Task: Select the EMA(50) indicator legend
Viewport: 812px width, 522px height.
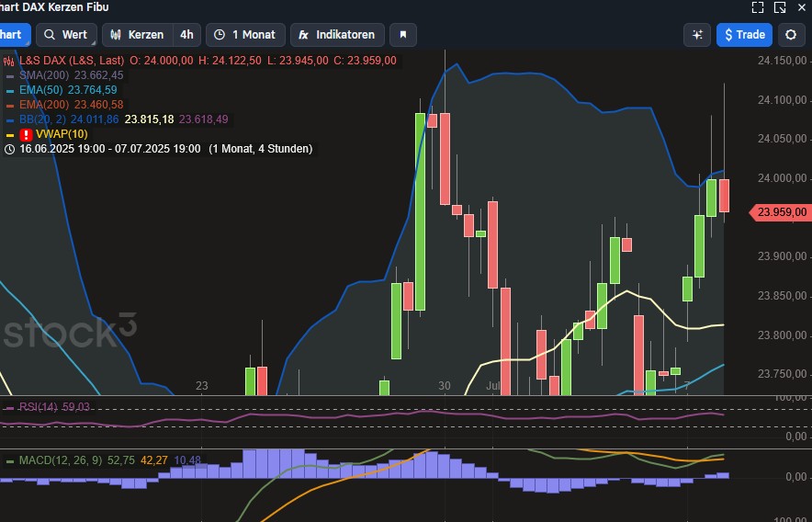Action: click(x=41, y=90)
